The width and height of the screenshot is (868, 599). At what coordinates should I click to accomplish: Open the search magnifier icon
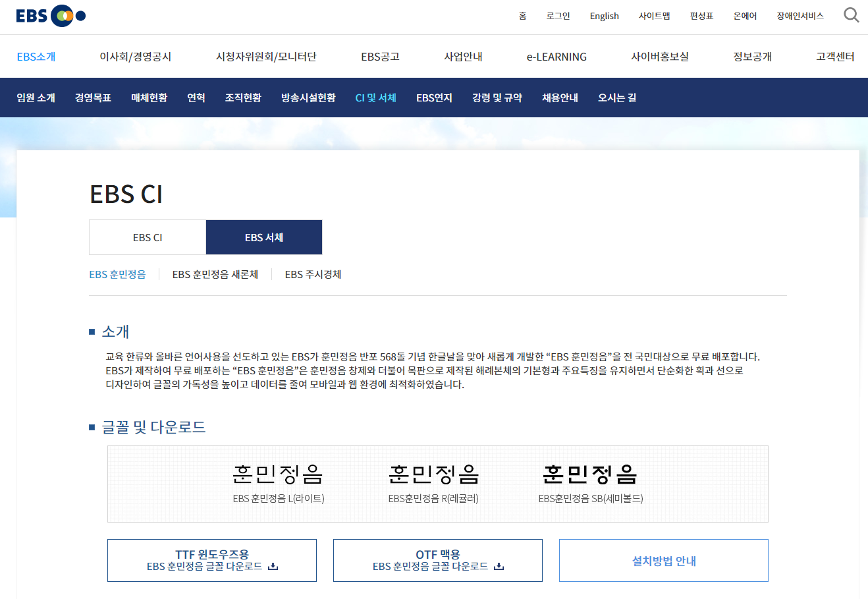pyautogui.click(x=851, y=14)
